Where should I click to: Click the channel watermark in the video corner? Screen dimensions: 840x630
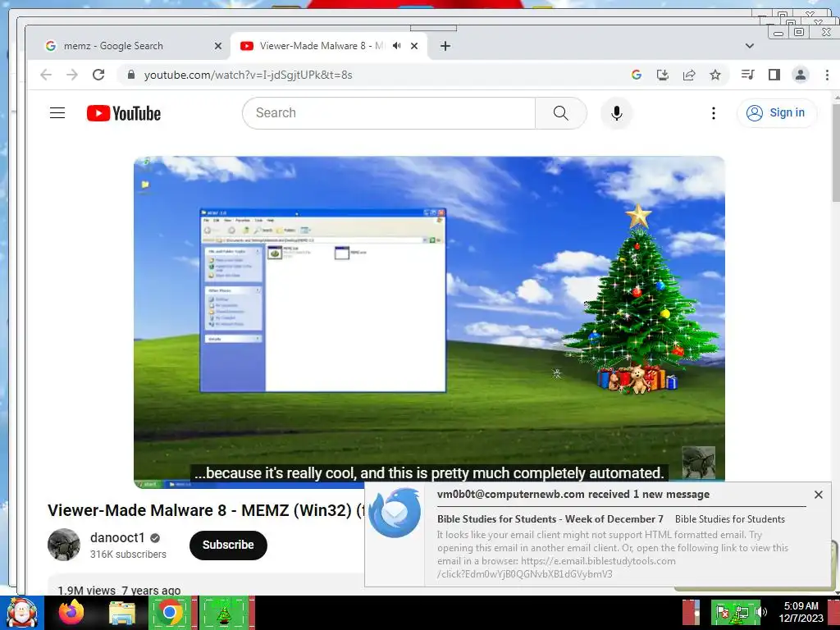[699, 463]
